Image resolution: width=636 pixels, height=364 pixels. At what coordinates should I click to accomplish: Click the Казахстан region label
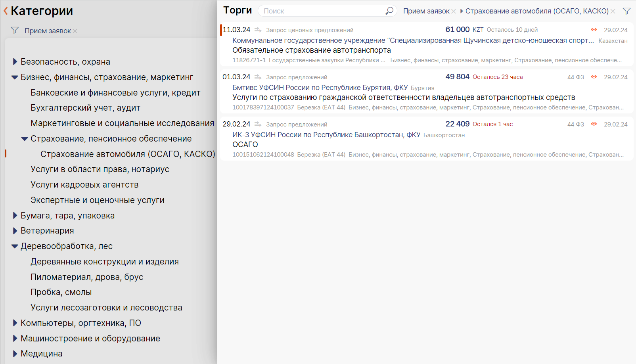tap(613, 41)
